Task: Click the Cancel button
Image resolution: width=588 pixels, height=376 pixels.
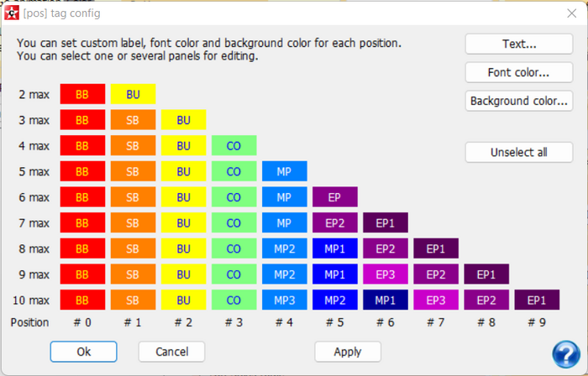Action: pyautogui.click(x=171, y=352)
